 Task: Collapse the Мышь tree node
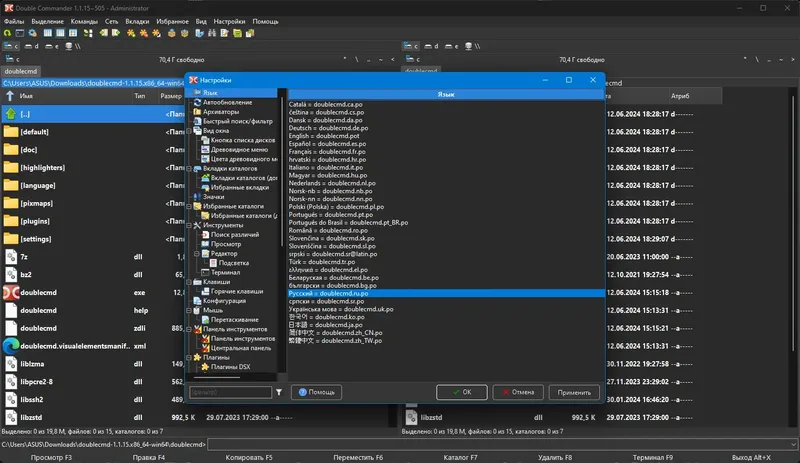pos(189,310)
